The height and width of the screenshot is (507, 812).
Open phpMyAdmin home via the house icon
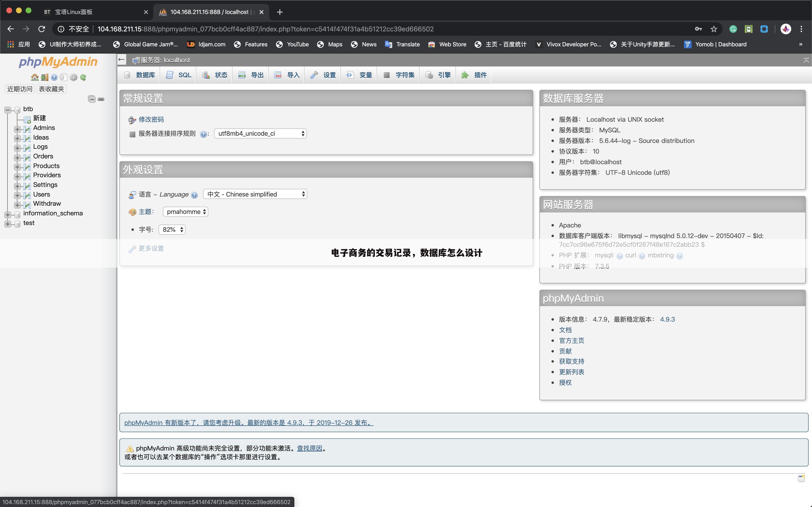point(35,77)
